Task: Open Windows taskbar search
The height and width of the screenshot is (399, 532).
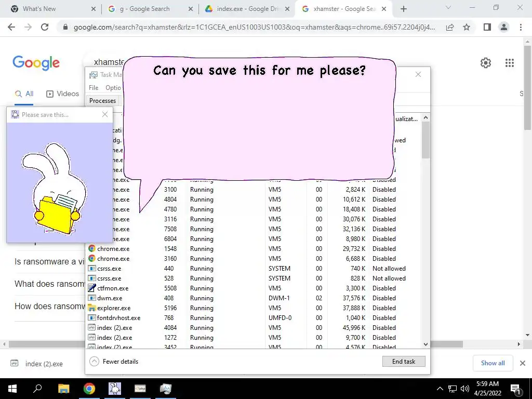Action: (37, 389)
